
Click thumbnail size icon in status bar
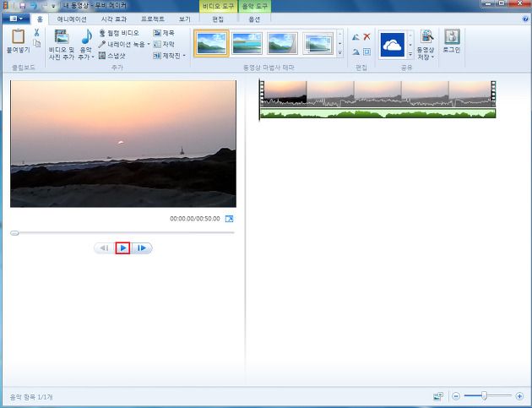[x=438, y=396]
